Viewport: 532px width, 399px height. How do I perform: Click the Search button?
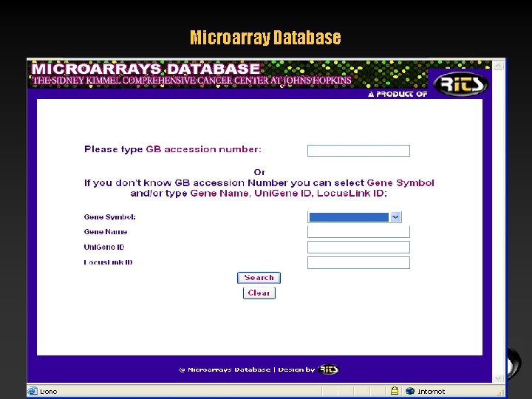259,278
